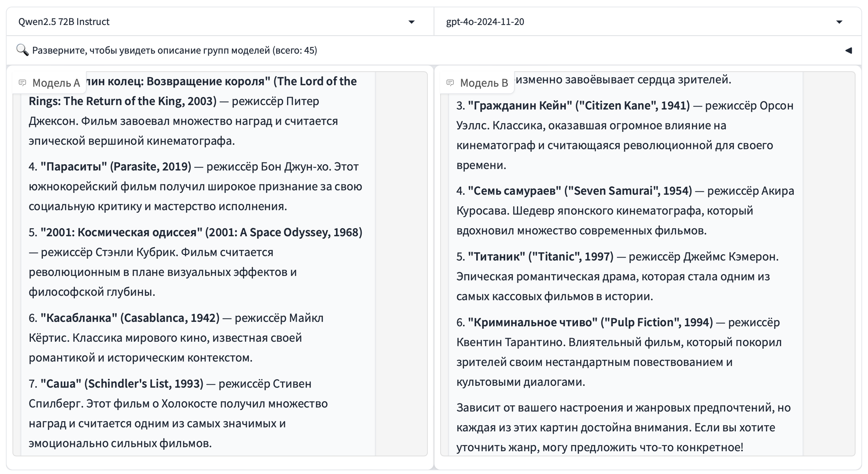Collapse the search bar using the left-pointing triangle

(x=849, y=50)
